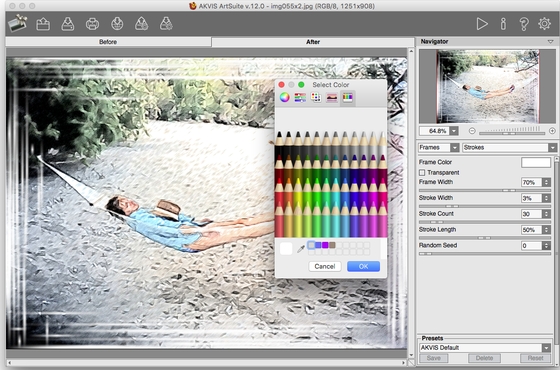Open help via question mark icon
The height and width of the screenshot is (370, 560).
click(524, 24)
